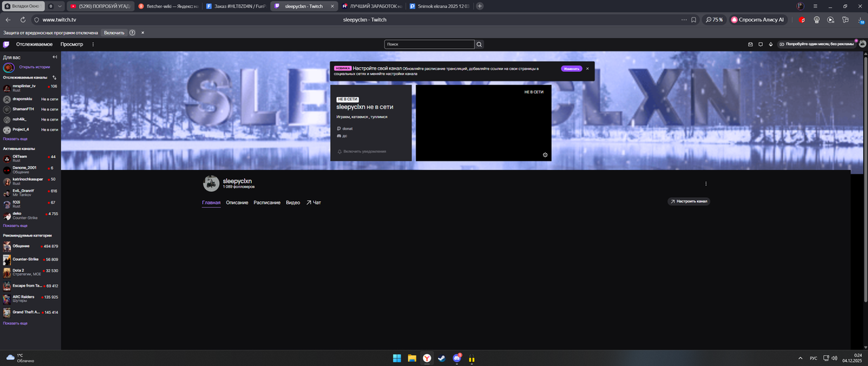Open mrsplinter_tv channel in sidebar
Image resolution: width=868 pixels, height=366 pixels.
pyautogui.click(x=31, y=88)
